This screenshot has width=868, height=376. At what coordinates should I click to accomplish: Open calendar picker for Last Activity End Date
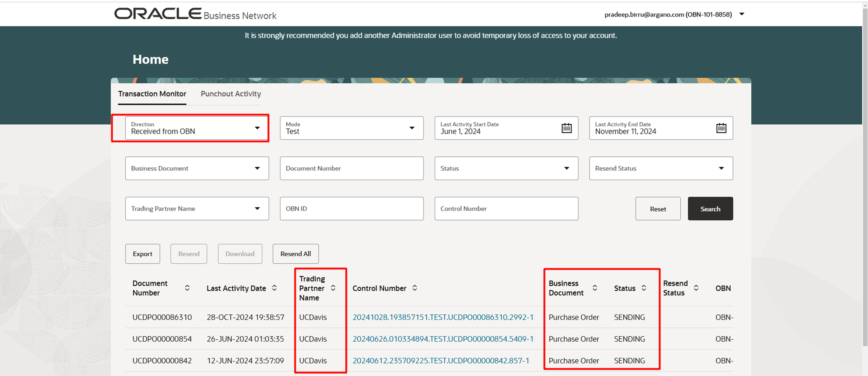(x=721, y=128)
